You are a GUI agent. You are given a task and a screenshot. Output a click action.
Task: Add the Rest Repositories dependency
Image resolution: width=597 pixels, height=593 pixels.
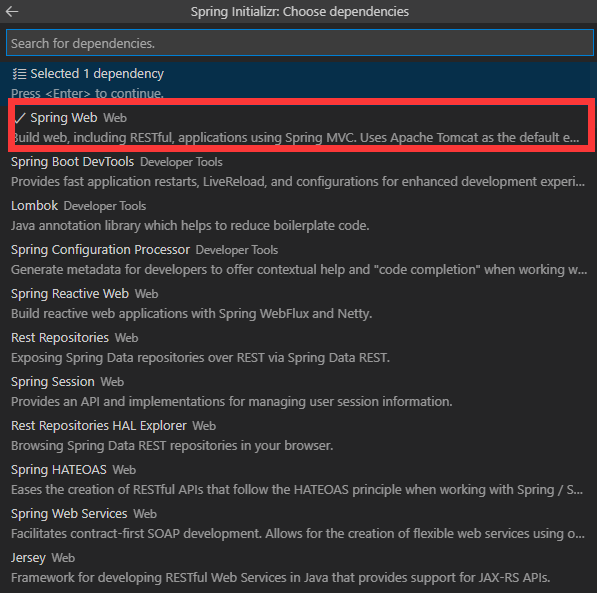click(298, 348)
